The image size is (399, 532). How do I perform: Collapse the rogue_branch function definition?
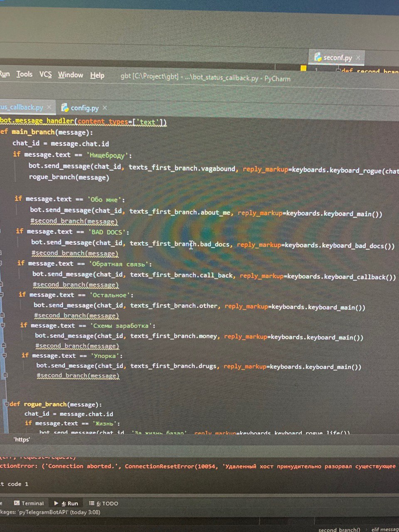tap(7, 404)
